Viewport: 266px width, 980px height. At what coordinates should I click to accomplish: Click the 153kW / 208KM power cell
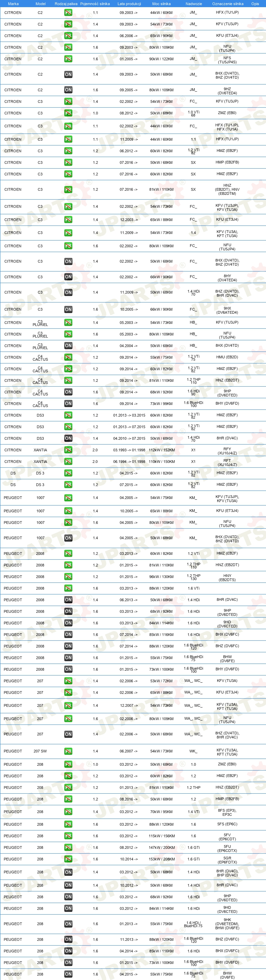pyautogui.click(x=162, y=859)
